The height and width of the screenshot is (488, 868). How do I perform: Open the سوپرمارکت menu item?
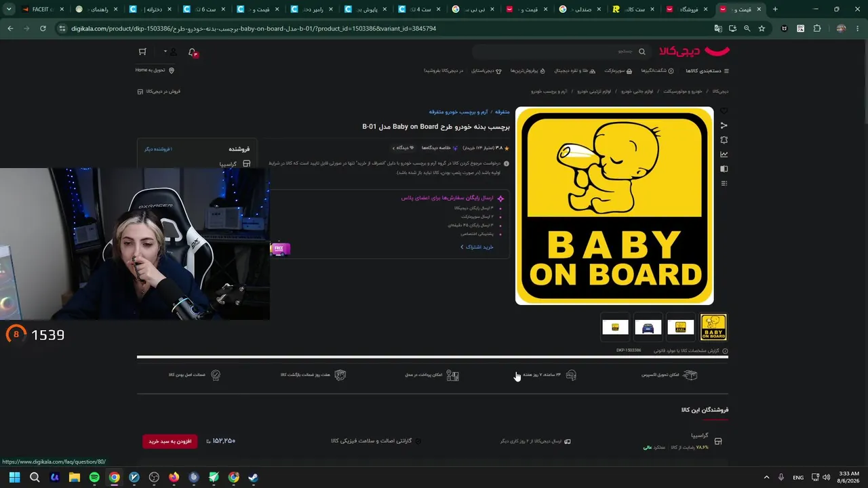coord(618,71)
